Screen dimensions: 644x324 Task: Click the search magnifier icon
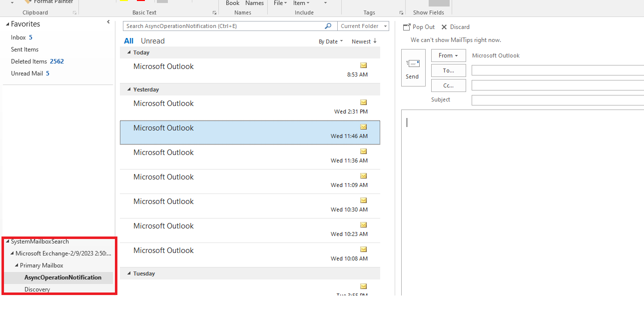pyautogui.click(x=328, y=26)
